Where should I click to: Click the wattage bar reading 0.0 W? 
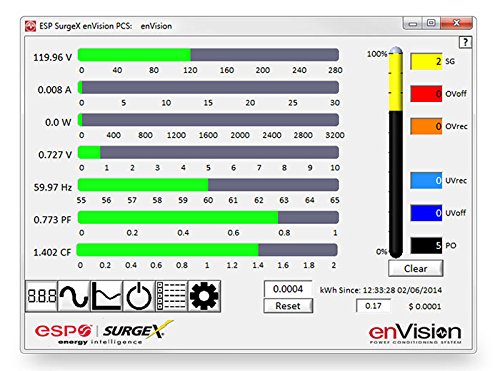pyautogui.click(x=208, y=120)
